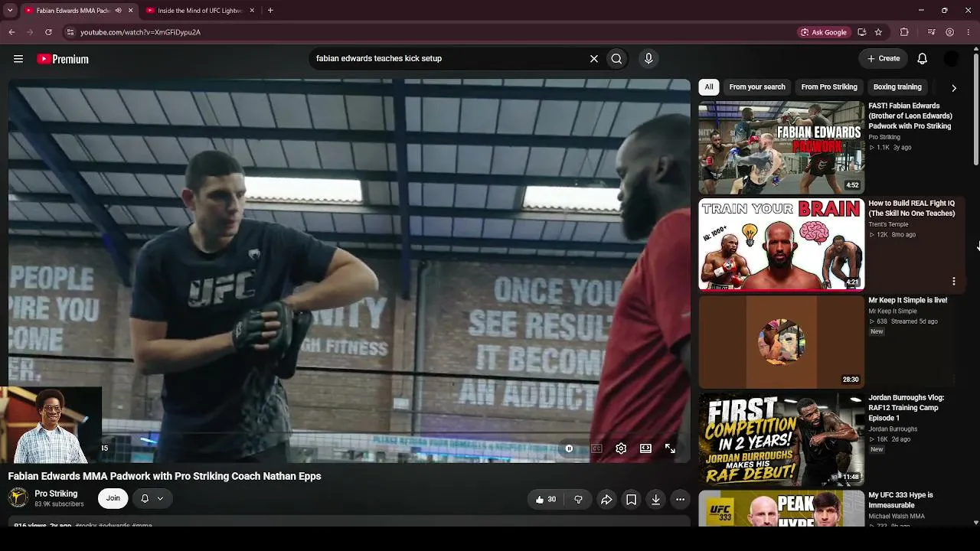This screenshot has height=551, width=980.
Task: Expand notification options next to Join
Action: (152, 498)
